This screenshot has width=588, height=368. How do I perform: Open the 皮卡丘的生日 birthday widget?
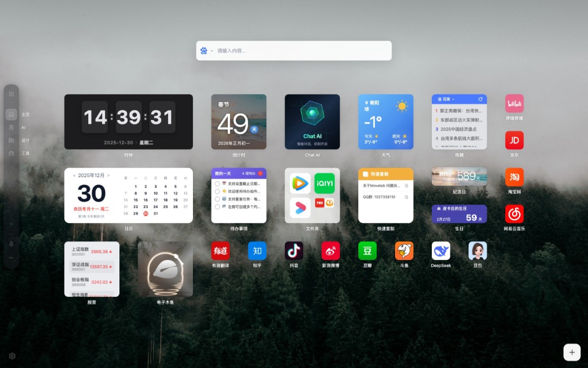click(x=459, y=214)
